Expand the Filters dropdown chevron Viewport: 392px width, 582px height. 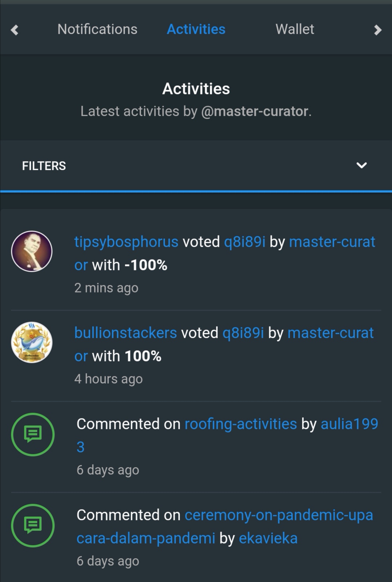click(362, 165)
